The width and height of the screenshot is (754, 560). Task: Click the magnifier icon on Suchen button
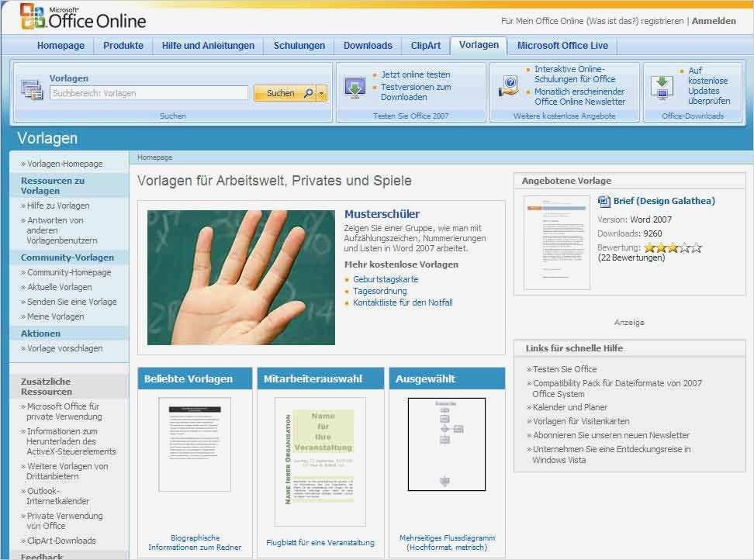coord(308,93)
